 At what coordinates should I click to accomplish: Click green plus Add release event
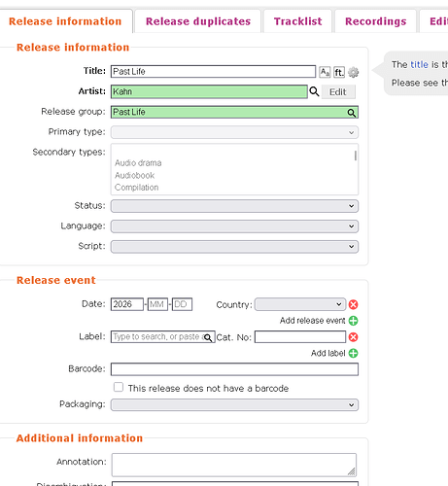tap(353, 321)
